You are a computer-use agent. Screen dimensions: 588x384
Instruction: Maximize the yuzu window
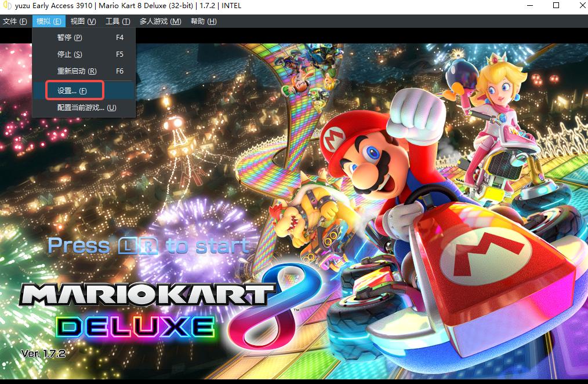tap(556, 6)
